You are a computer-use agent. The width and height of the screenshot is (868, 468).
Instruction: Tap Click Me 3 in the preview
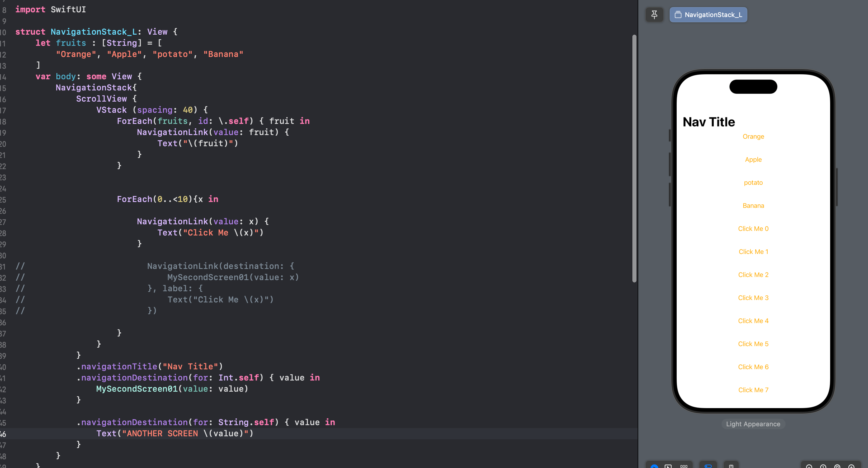click(x=753, y=298)
